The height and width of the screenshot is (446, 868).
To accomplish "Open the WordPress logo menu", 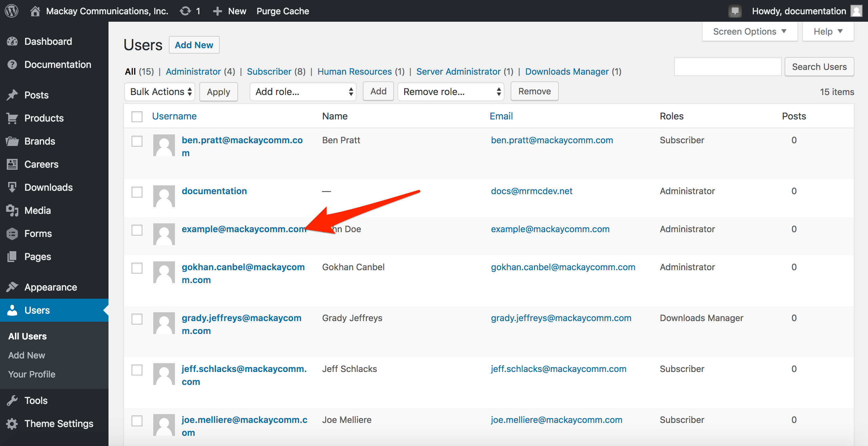I will [x=12, y=11].
